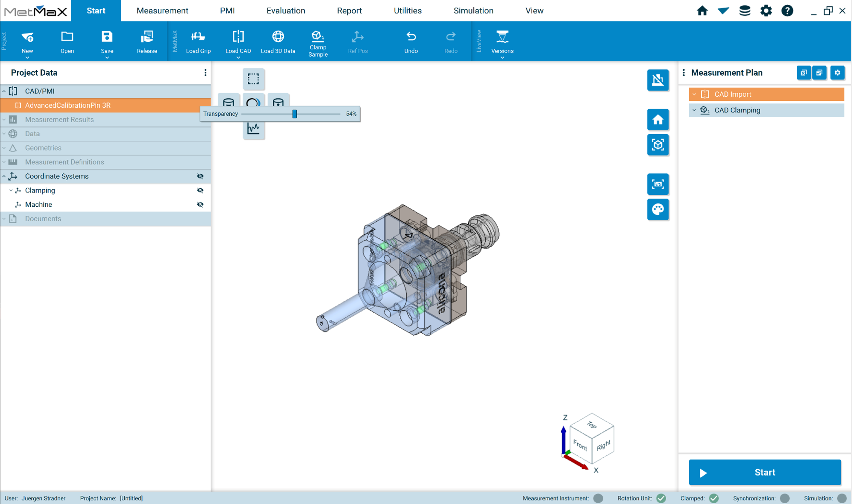Viewport: 852px width, 504px height.
Task: Click the Right face of view cube
Action: click(603, 445)
